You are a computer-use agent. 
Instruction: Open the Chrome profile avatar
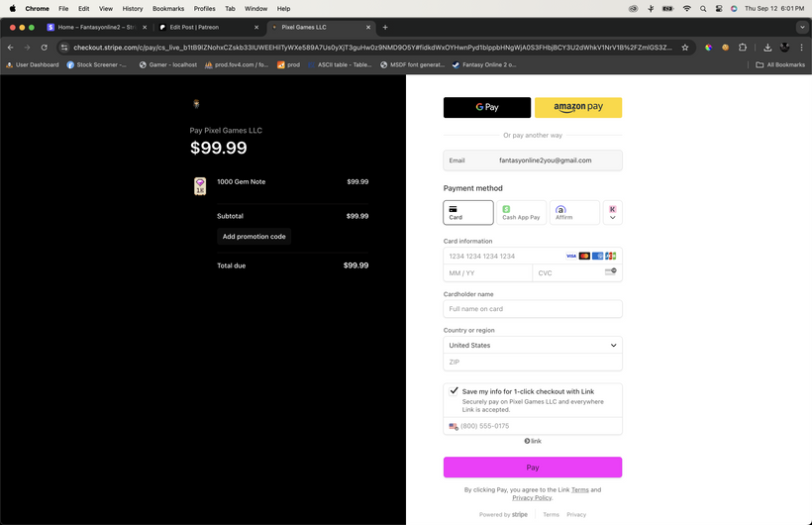(x=784, y=48)
